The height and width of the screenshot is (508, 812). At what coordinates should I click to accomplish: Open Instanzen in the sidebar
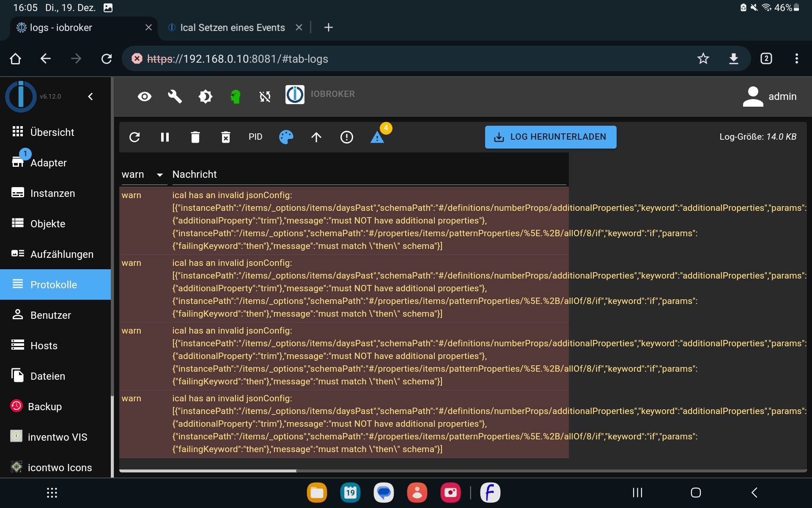[52, 193]
